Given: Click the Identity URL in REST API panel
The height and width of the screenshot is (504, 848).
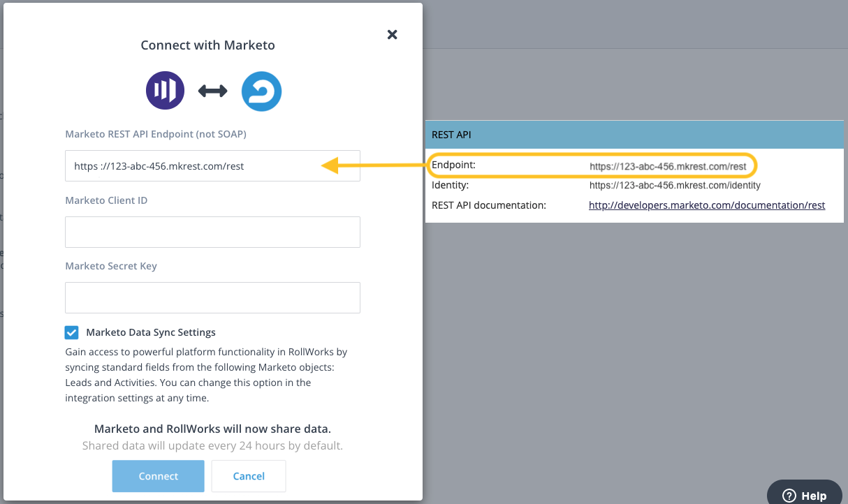Looking at the screenshot, I should (675, 186).
